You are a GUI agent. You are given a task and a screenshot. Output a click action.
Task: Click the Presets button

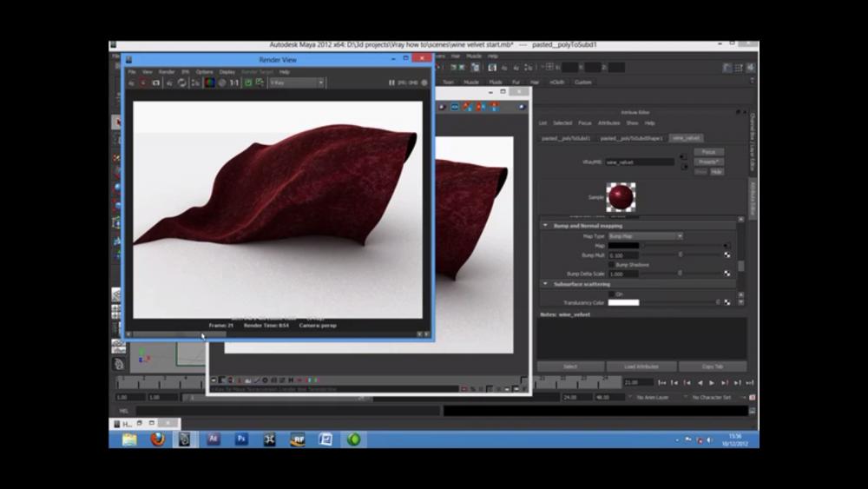click(x=708, y=162)
